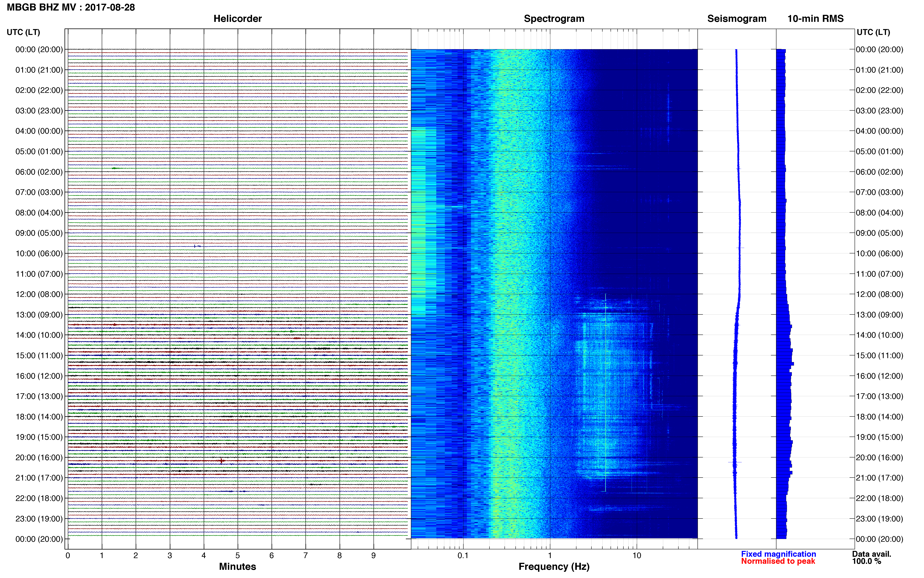Image resolution: width=924 pixels, height=578 pixels.
Task: Click '21:00 (17:00)' on the right time axis
Action: click(x=879, y=478)
